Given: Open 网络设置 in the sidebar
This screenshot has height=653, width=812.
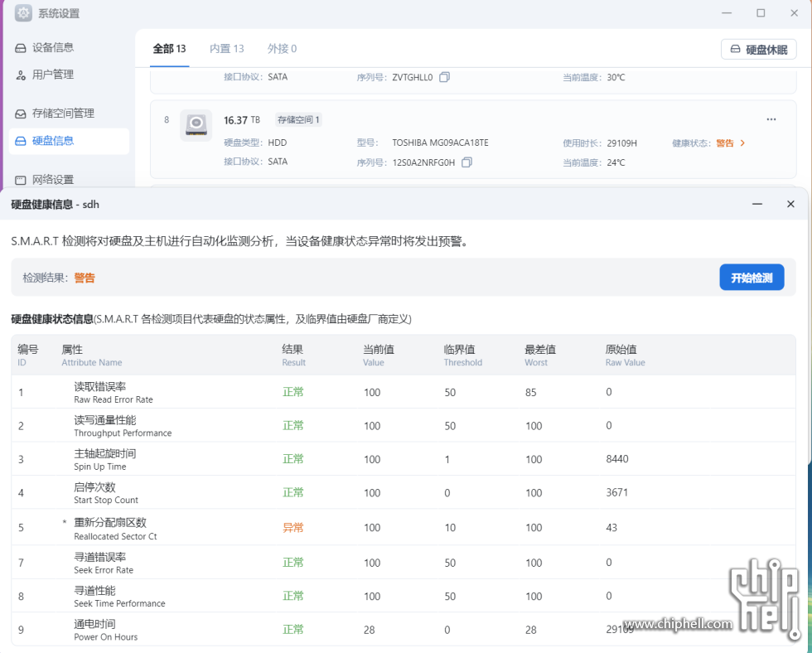Looking at the screenshot, I should (x=52, y=180).
